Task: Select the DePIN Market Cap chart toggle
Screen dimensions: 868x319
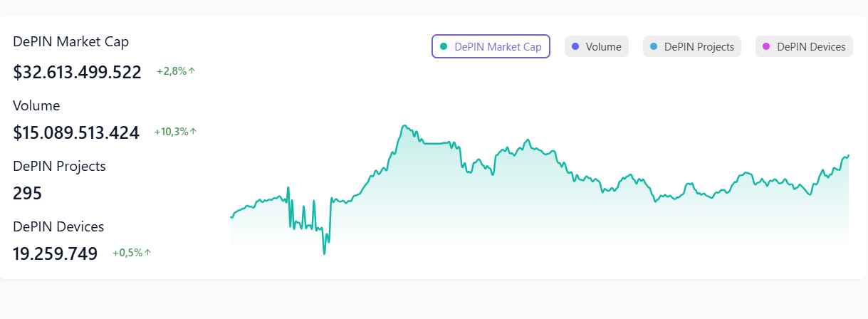Action: tap(491, 47)
